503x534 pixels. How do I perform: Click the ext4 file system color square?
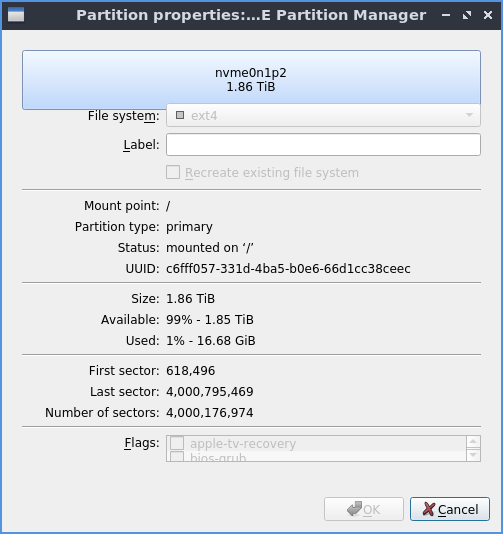pos(180,115)
